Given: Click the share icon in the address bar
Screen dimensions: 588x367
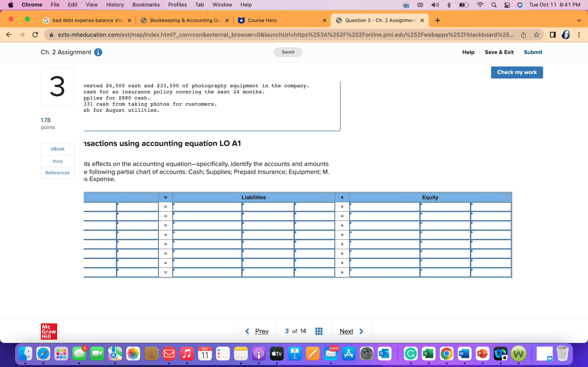Looking at the screenshot, I should [523, 35].
